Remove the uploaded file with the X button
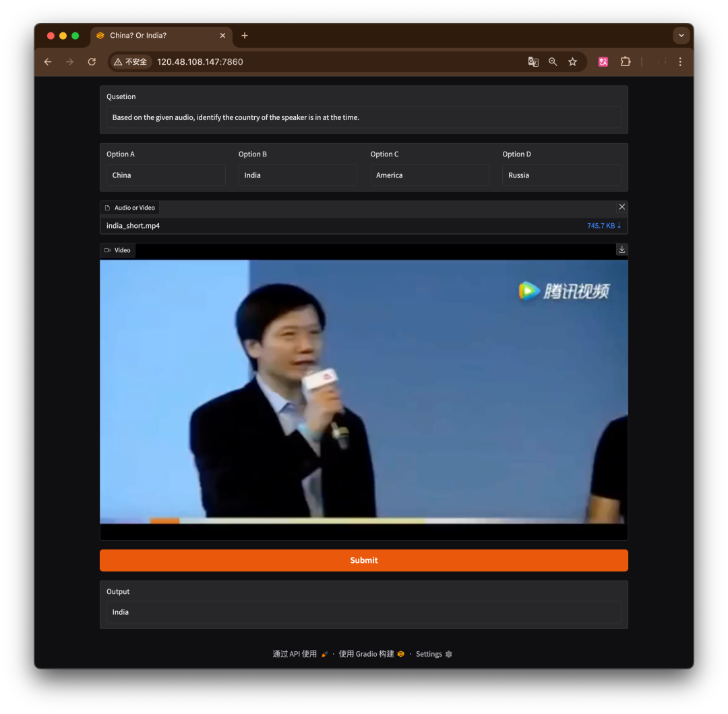The height and width of the screenshot is (714, 728). coord(621,207)
